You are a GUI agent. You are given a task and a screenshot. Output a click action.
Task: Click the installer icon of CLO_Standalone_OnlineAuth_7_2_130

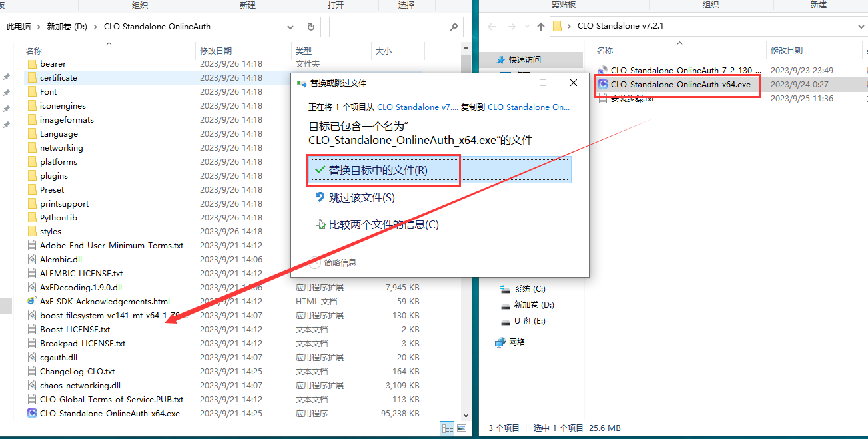[x=603, y=71]
